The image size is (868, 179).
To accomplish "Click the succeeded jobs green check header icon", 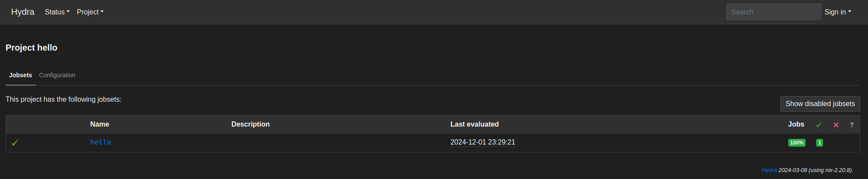I will (x=819, y=125).
